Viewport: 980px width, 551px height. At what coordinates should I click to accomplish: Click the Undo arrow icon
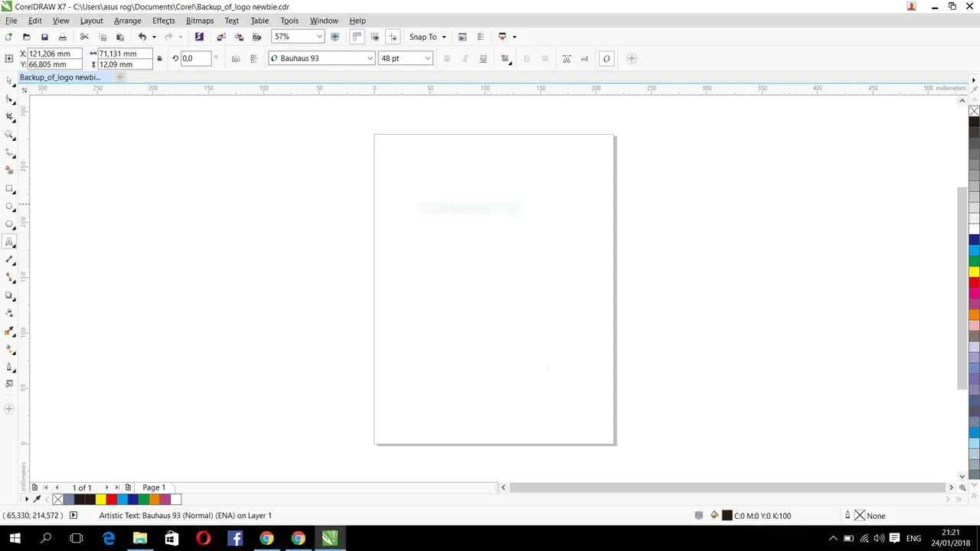click(x=142, y=37)
